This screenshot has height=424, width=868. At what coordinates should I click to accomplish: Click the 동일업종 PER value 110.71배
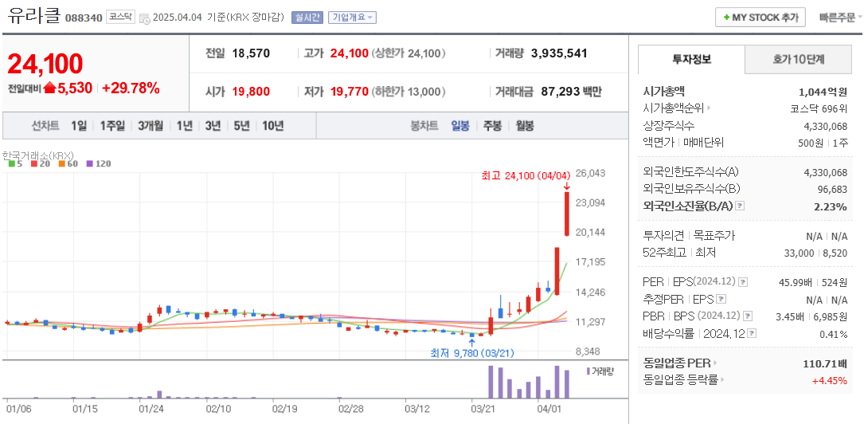pos(825,364)
